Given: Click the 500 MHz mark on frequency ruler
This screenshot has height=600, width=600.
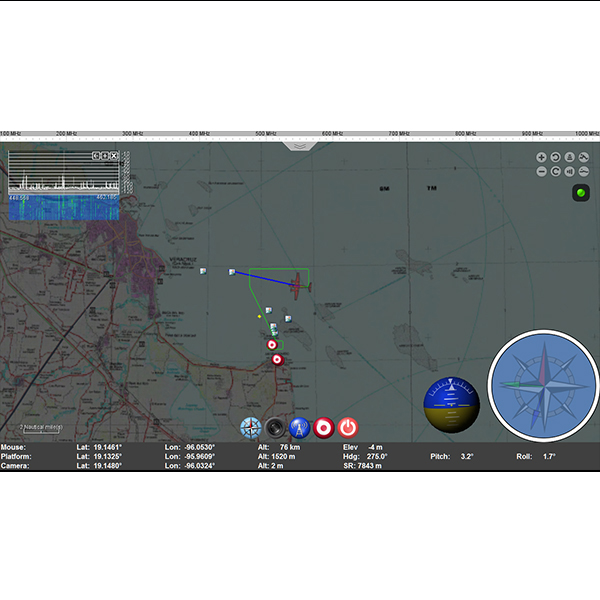Looking at the screenshot, I should tap(265, 133).
